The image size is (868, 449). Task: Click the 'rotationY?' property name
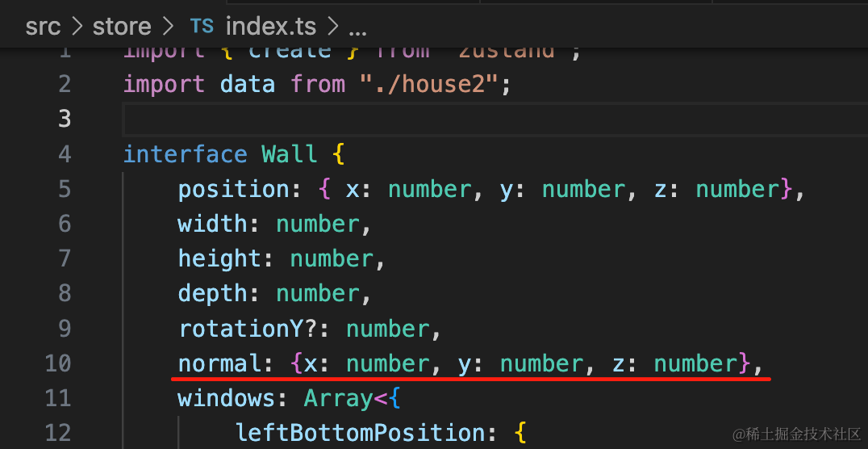(248, 329)
